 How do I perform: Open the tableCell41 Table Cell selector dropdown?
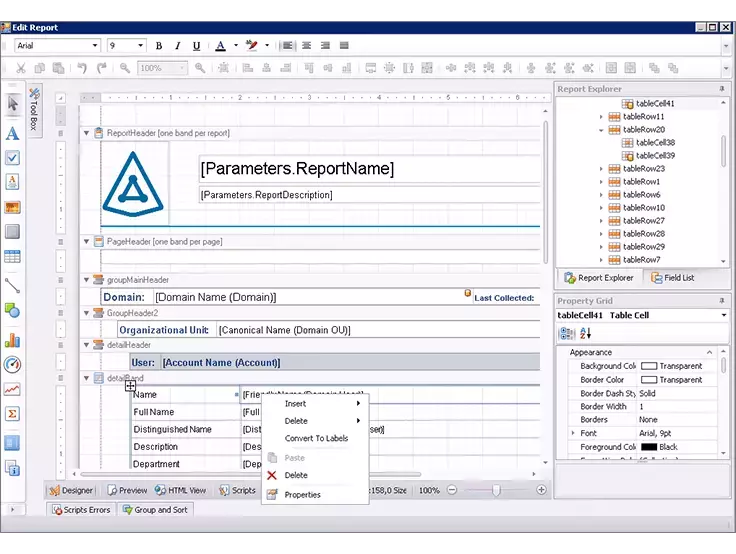[723, 315]
